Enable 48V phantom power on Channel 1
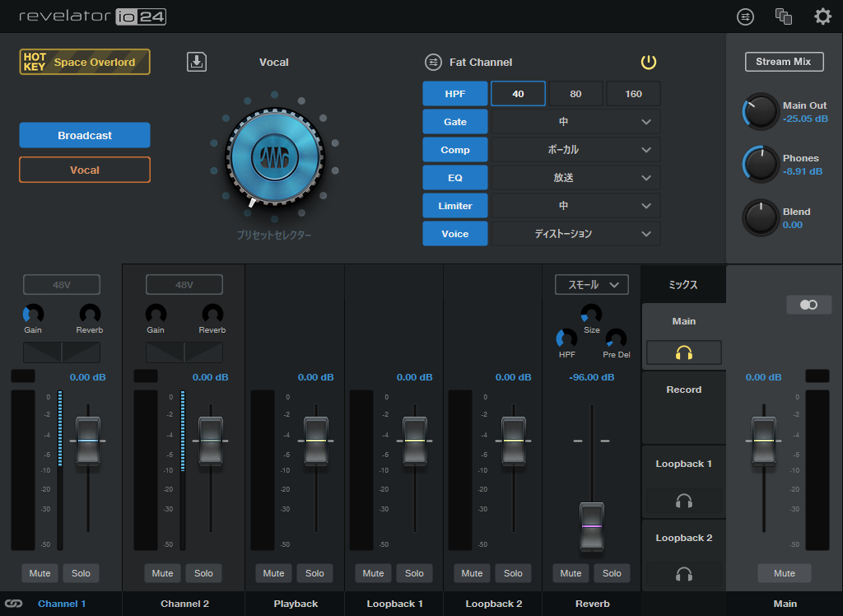This screenshot has width=843, height=616. pyautogui.click(x=61, y=285)
